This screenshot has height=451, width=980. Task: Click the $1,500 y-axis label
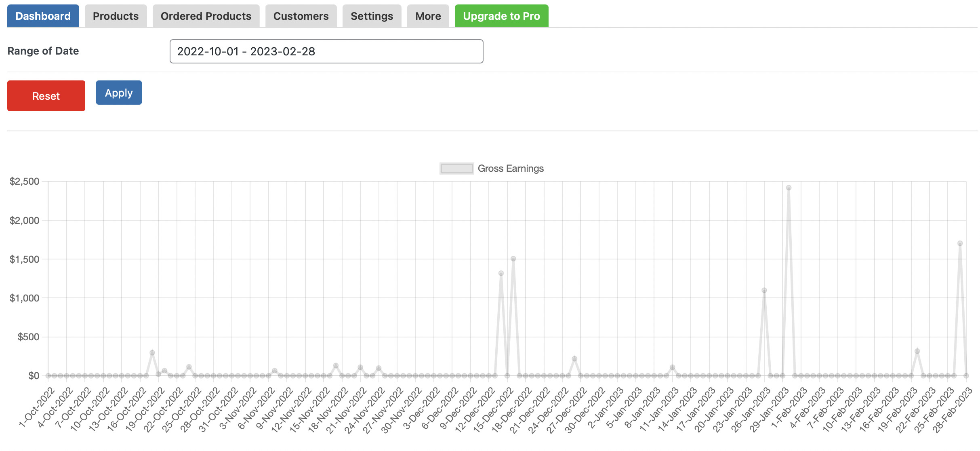[x=25, y=259]
